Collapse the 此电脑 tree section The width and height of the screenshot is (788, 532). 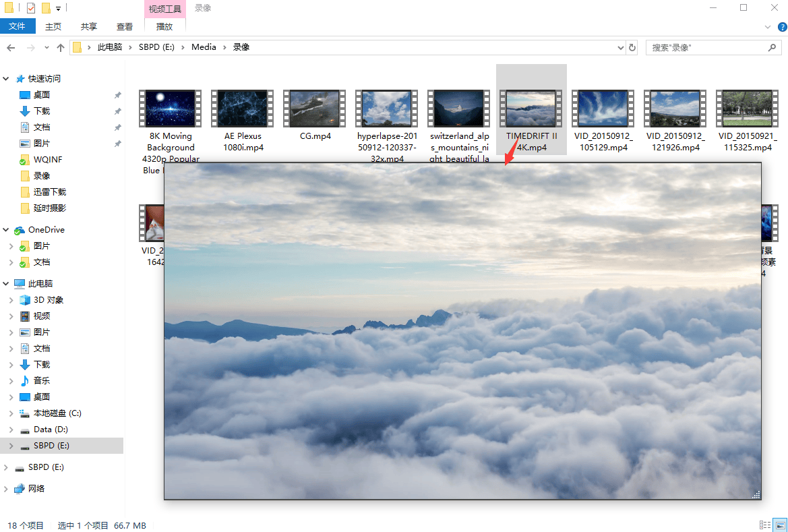pos(7,284)
